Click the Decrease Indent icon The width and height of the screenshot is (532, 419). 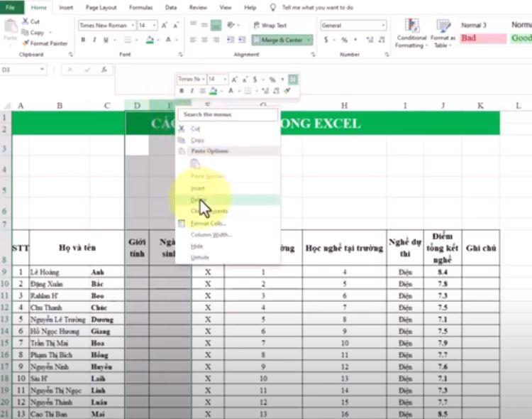click(x=231, y=40)
